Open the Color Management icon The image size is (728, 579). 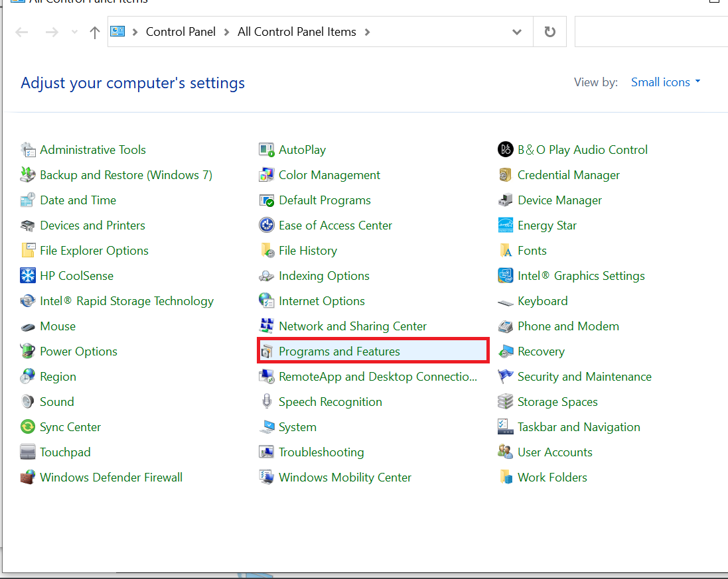pyautogui.click(x=267, y=175)
